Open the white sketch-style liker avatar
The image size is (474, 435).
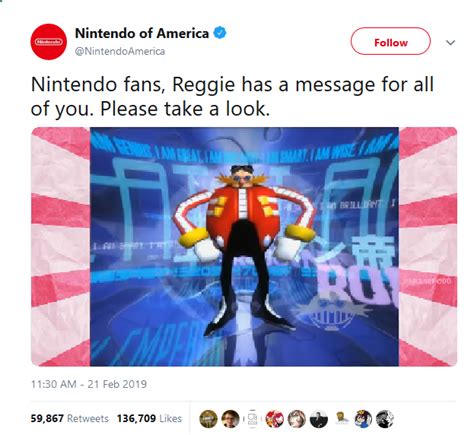click(x=252, y=419)
